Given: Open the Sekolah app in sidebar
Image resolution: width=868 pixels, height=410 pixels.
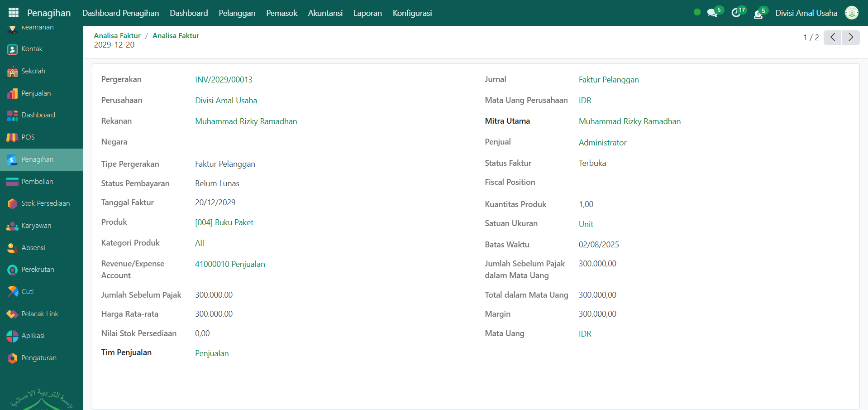Looking at the screenshot, I should [33, 71].
